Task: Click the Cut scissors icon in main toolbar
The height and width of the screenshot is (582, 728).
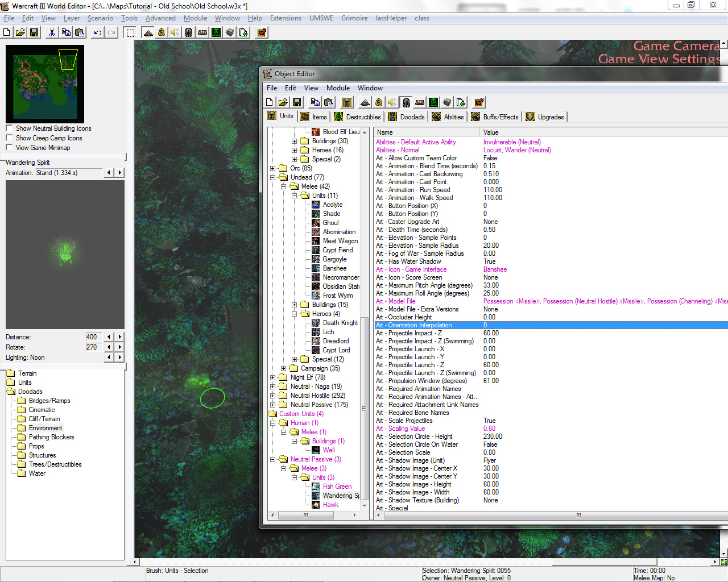Action: (x=52, y=32)
